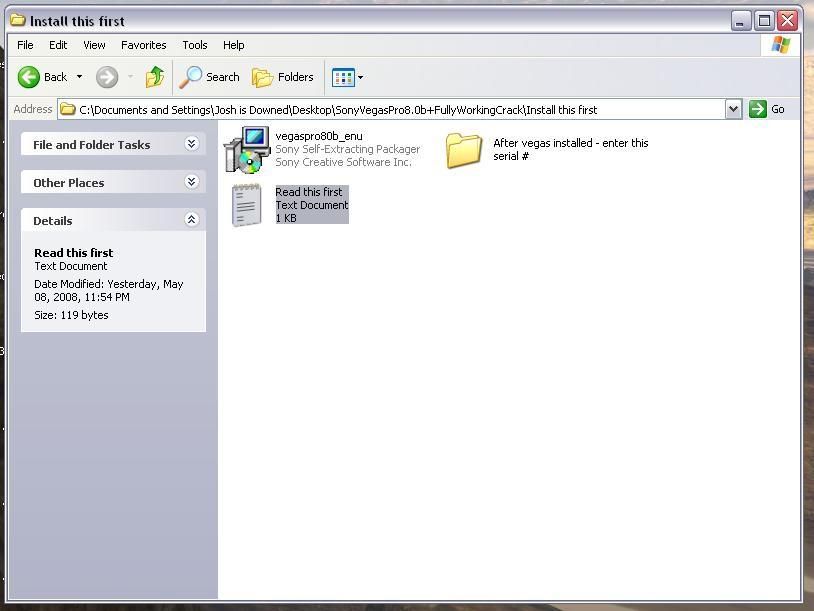The width and height of the screenshot is (814, 611).
Task: Click the 'After vegas installed' folder name
Action: point(571,150)
